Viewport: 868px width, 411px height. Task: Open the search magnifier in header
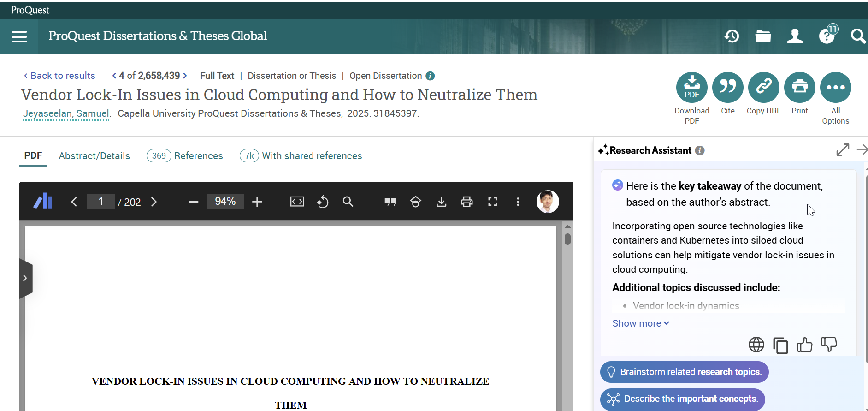tap(858, 36)
